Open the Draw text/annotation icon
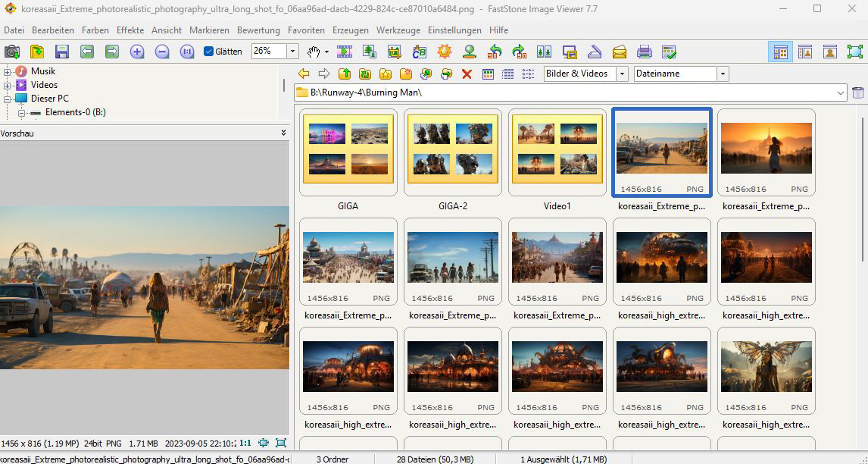 pyautogui.click(x=420, y=52)
